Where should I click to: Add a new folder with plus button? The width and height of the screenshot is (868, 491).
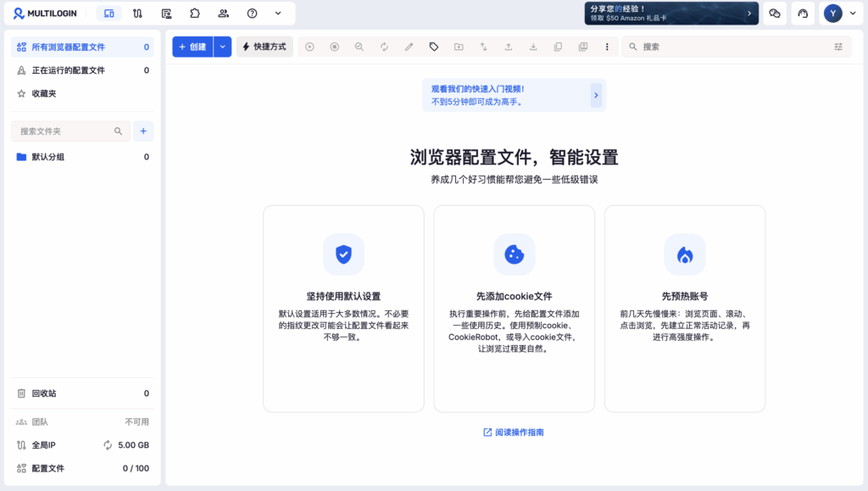pos(143,131)
